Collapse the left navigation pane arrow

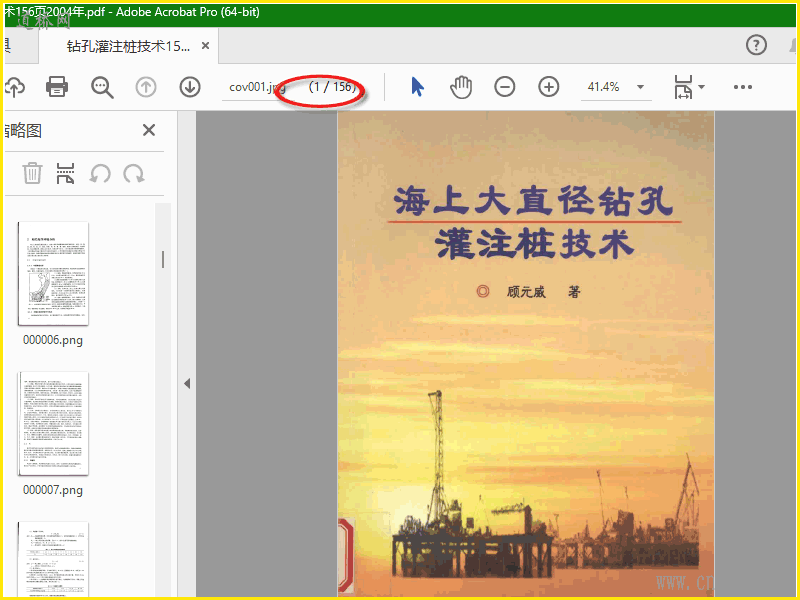(186, 383)
